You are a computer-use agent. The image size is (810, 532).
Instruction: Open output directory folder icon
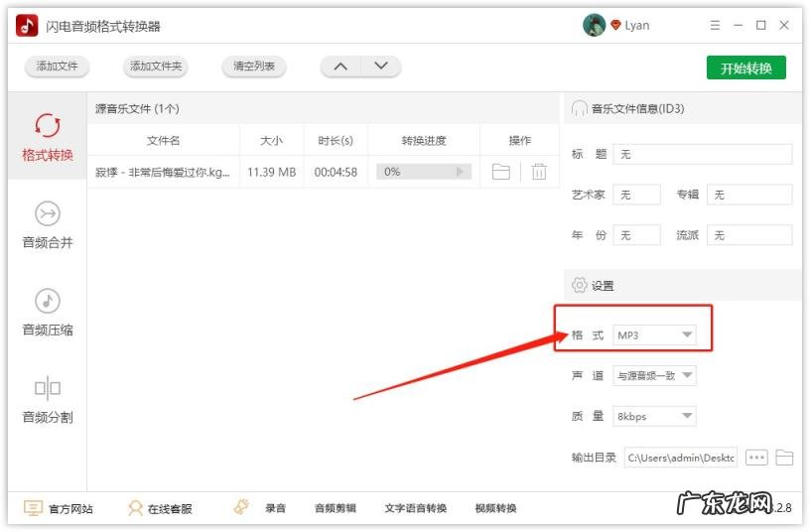click(784, 458)
